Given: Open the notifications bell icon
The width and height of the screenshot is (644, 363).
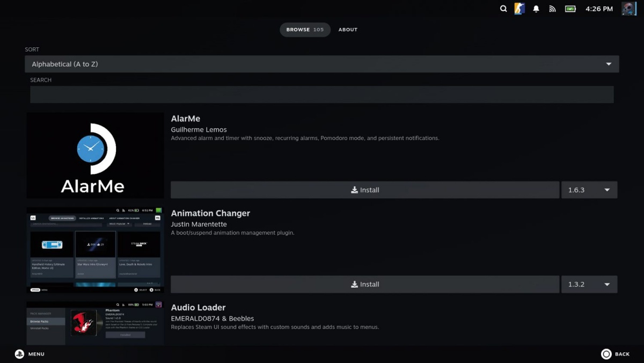Looking at the screenshot, I should [x=536, y=9].
